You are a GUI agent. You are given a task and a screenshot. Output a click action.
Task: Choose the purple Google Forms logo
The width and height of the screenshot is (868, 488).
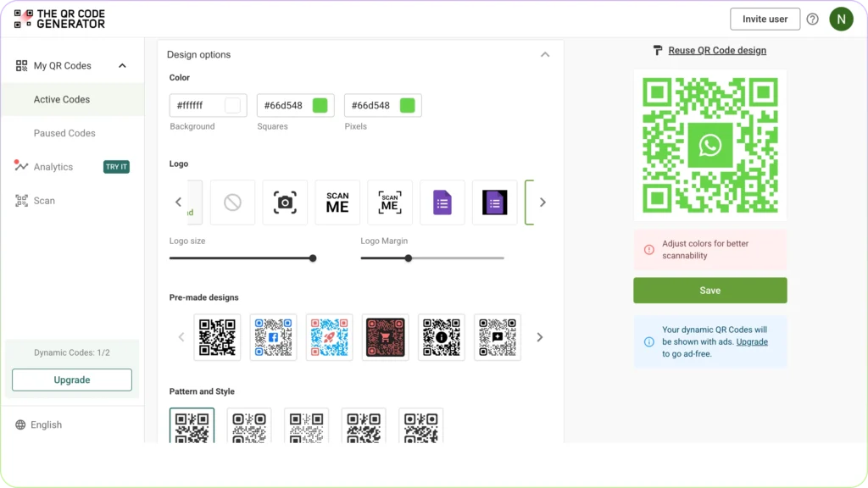442,202
